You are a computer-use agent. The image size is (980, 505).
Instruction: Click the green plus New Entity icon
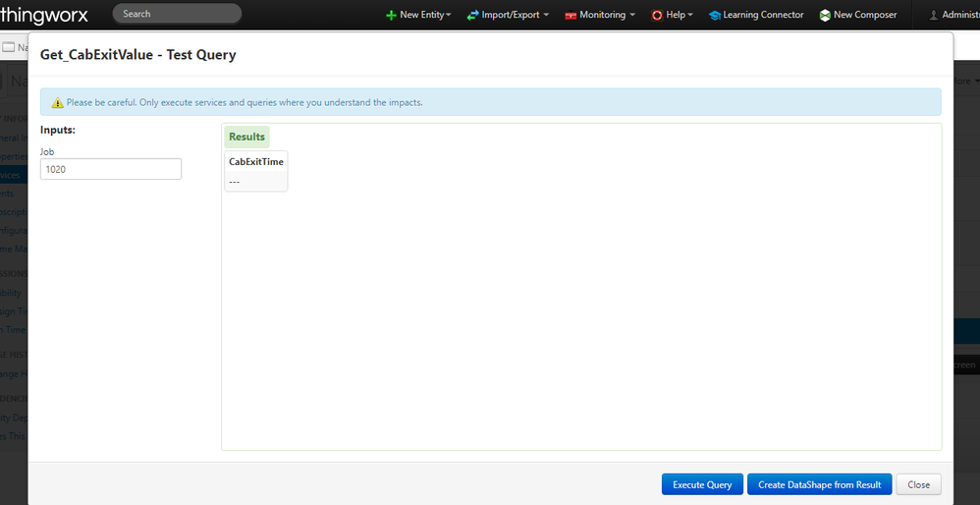pos(391,15)
